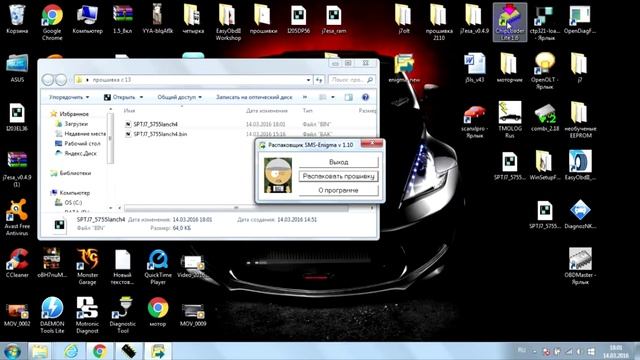Click Записать на оптический диск
The height and width of the screenshot is (360, 640).
coord(254,97)
